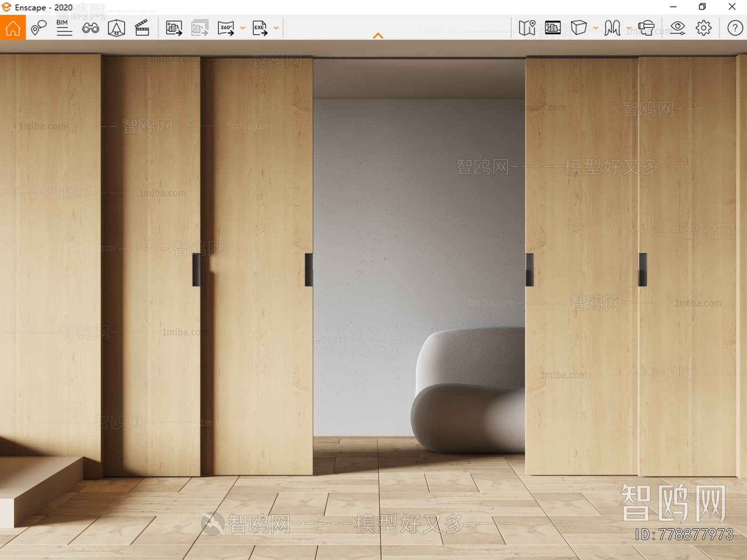Collapse toolbar with orange chevron

pos(378,36)
